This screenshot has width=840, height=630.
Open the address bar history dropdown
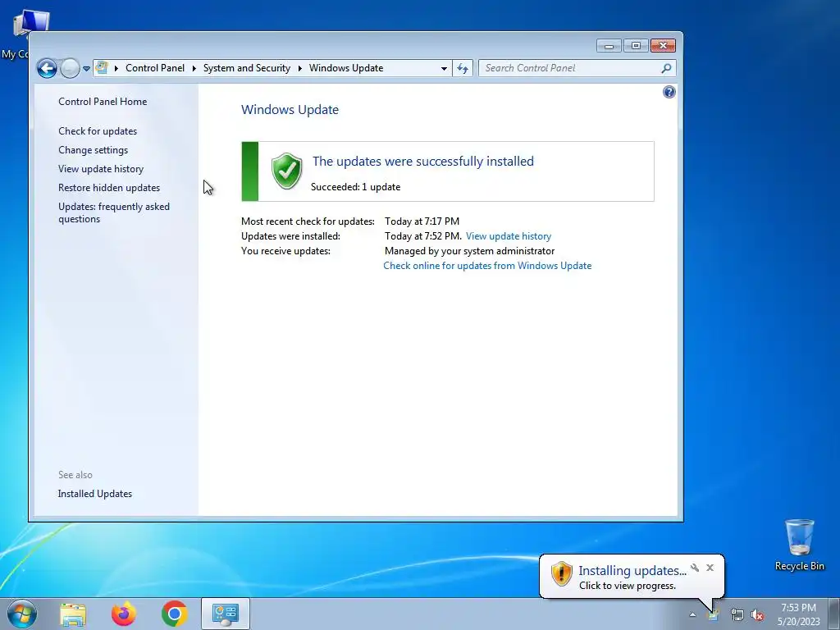[444, 69]
